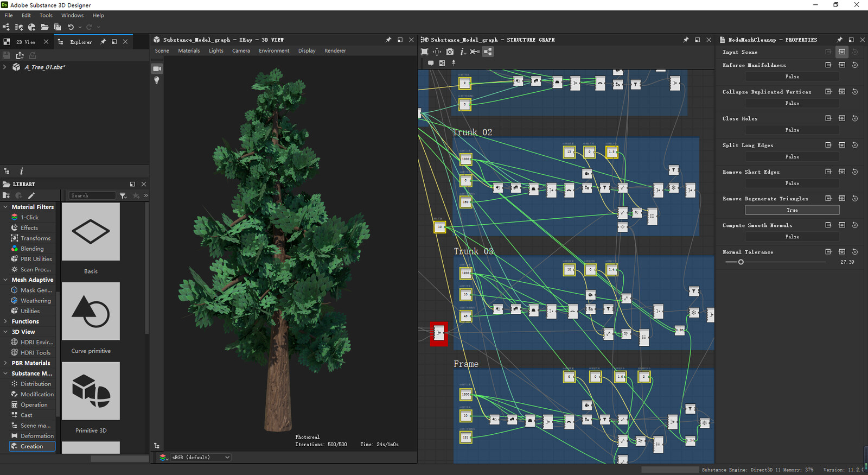Viewport: 868px width, 475px height.
Task: Collapse the 3D View library category
Action: pyautogui.click(x=5, y=332)
